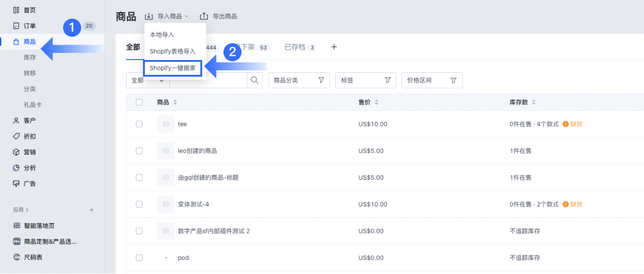Open the 广告 ads icon

tap(16, 184)
